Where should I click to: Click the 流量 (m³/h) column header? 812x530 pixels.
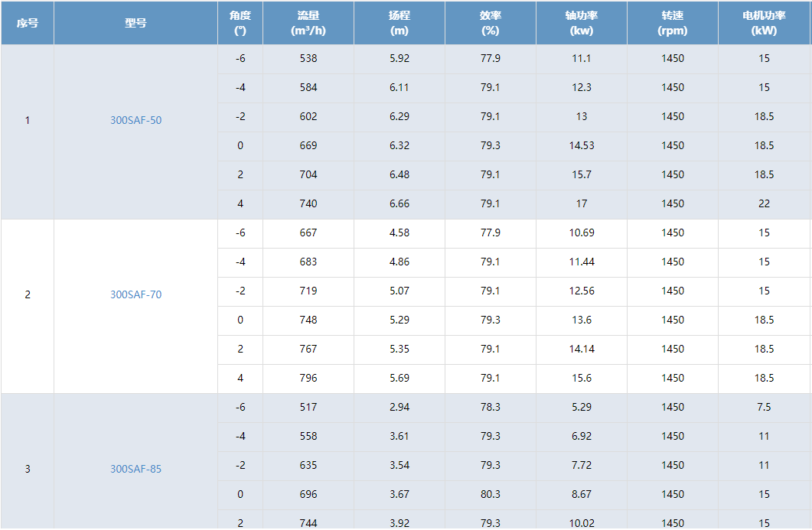308,23
